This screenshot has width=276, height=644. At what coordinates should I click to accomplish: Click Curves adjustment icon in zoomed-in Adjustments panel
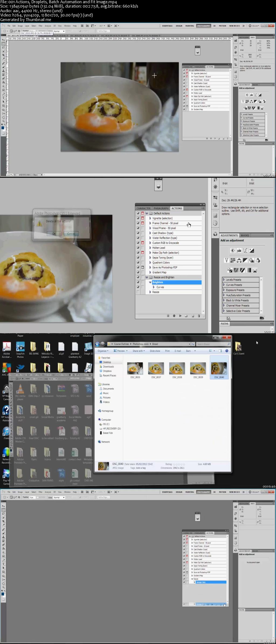pos(245,250)
